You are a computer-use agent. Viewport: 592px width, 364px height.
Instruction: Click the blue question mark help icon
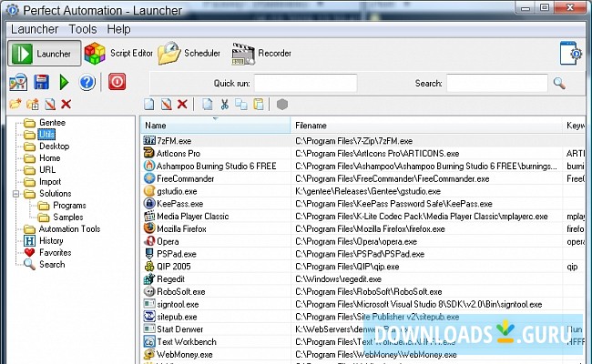point(87,82)
